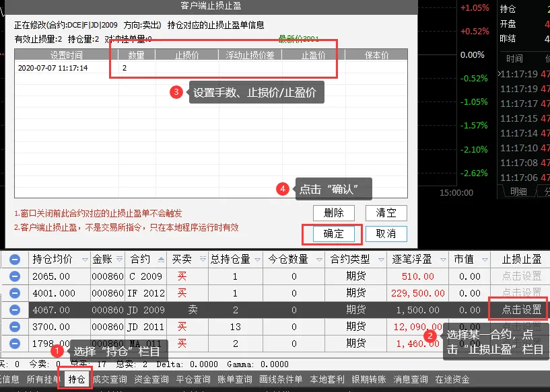Open the 消息查询 tab
This screenshot has height=392, width=550.
411,379
